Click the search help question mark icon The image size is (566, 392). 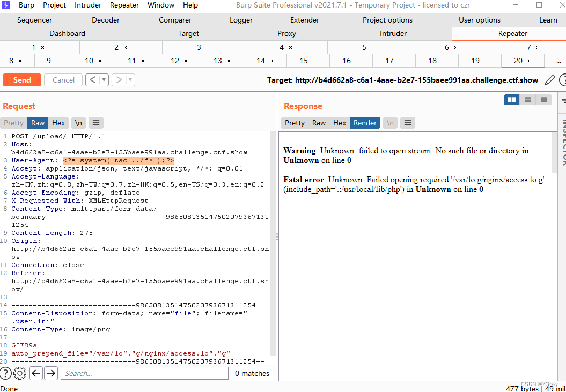(x=5, y=373)
